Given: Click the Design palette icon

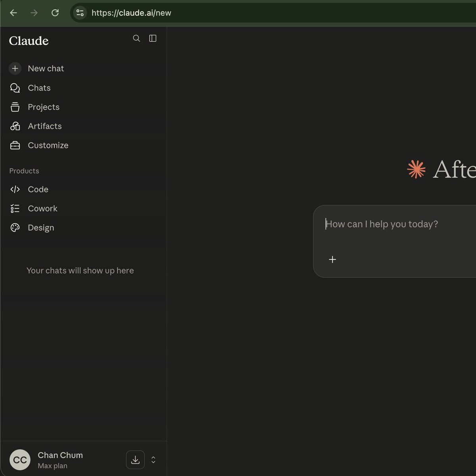Looking at the screenshot, I should click(15, 228).
